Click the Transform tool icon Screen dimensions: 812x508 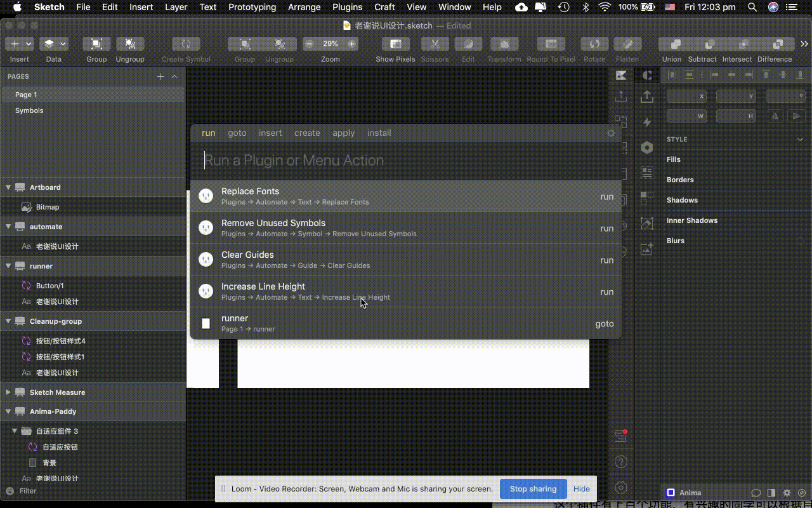pyautogui.click(x=504, y=44)
